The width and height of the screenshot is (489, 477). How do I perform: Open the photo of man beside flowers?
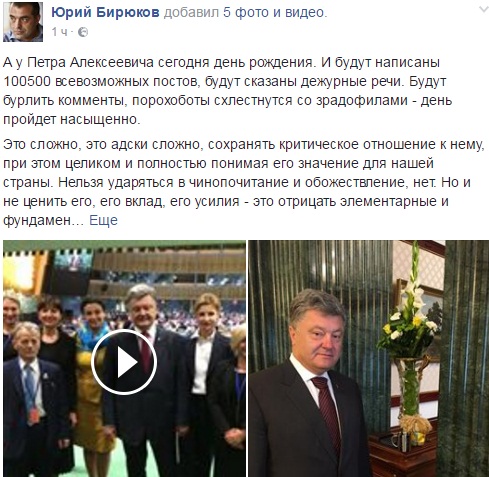(x=369, y=358)
